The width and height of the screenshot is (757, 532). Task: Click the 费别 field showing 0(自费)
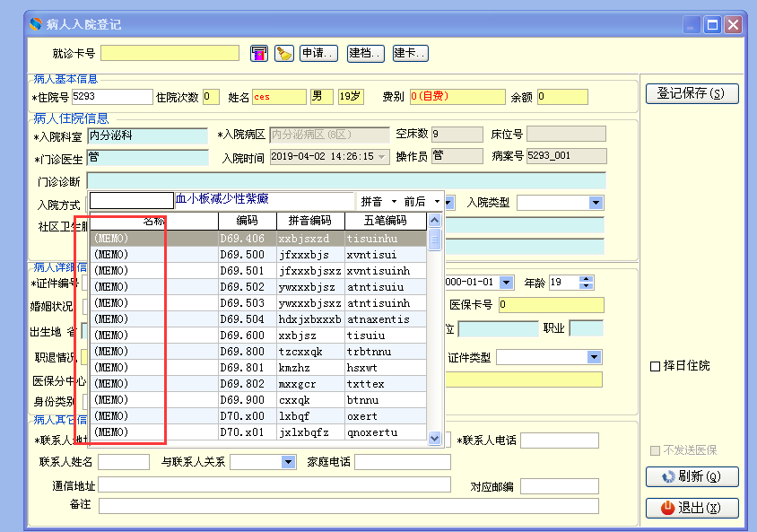(457, 97)
